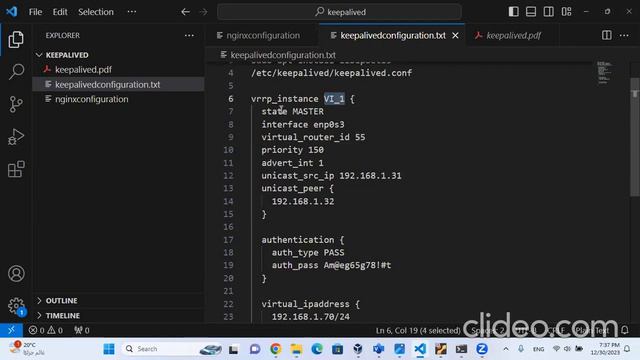This screenshot has height=360, width=640.
Task: Click the editor minimap preview
Action: point(605,73)
